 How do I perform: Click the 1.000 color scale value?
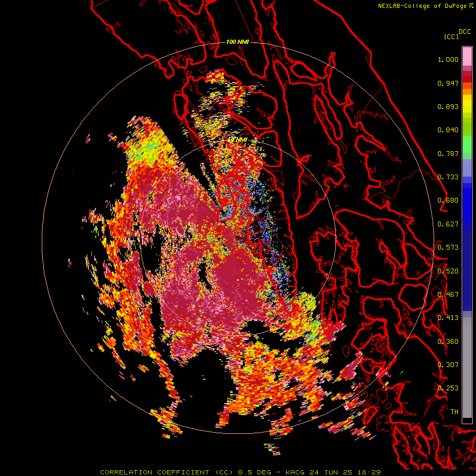click(x=448, y=60)
